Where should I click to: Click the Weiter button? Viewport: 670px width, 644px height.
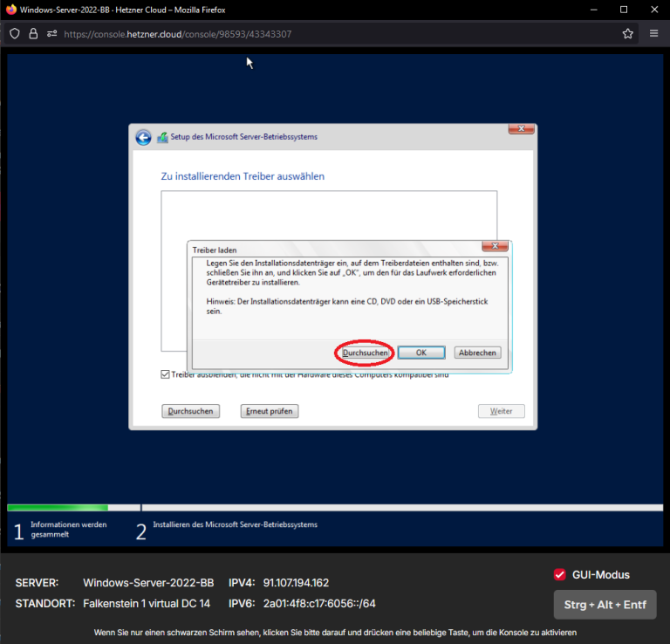pyautogui.click(x=501, y=411)
